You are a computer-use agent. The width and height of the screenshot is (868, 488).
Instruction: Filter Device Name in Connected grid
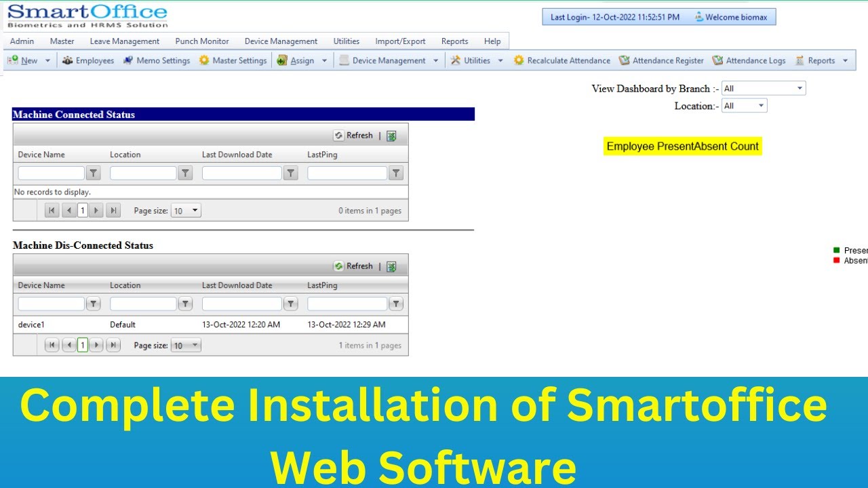point(94,174)
